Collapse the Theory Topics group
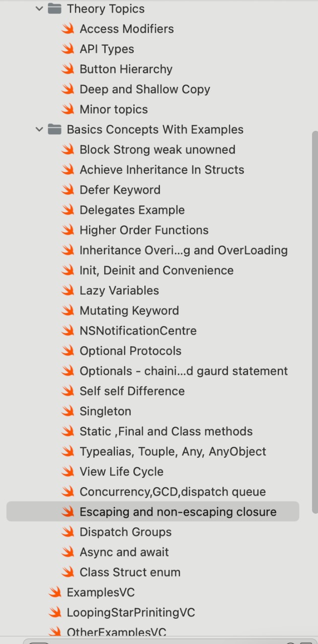 click(x=39, y=9)
